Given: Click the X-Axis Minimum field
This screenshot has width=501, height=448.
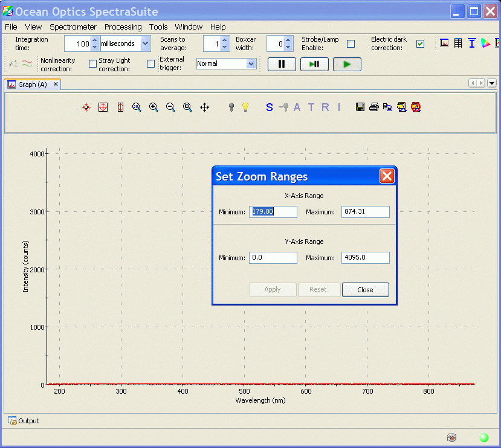Looking at the screenshot, I should (273, 212).
